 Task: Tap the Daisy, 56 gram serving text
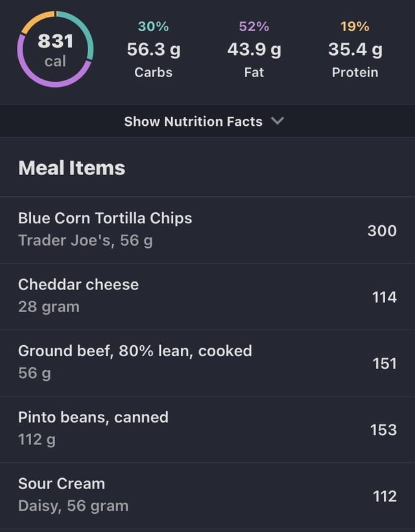73,505
